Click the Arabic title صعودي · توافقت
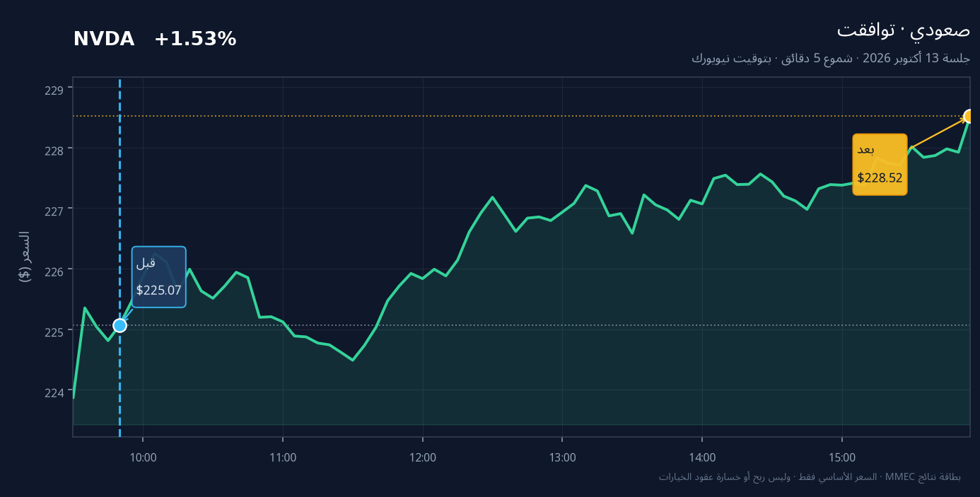This screenshot has height=497, width=980. pyautogui.click(x=904, y=30)
